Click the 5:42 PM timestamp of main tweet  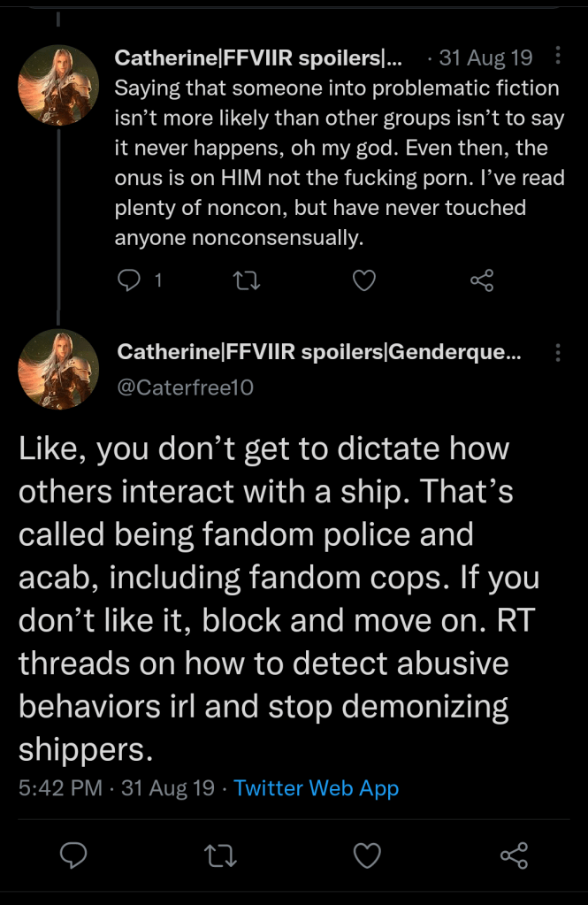60,788
